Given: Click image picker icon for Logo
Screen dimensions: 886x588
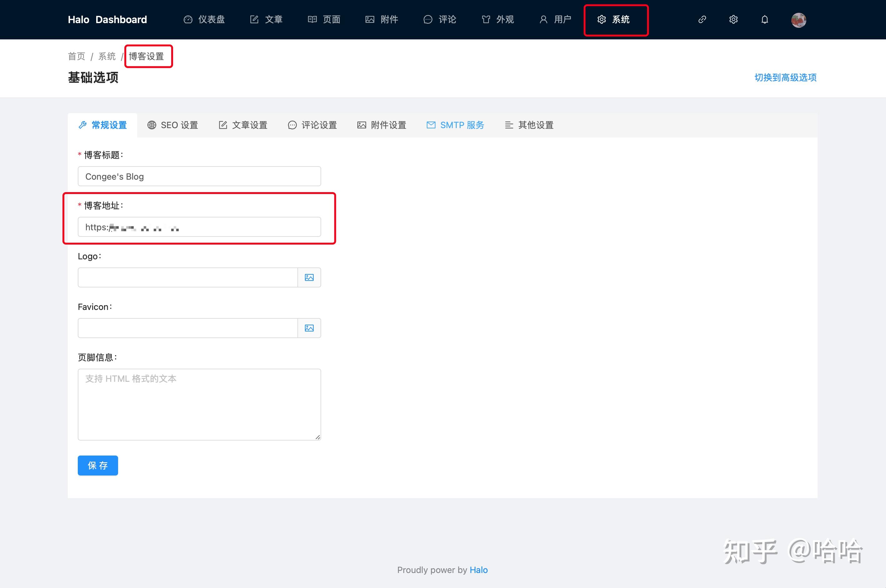Looking at the screenshot, I should 309,277.
